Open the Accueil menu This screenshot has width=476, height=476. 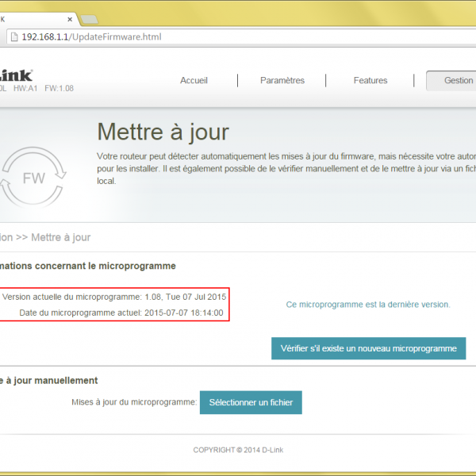click(x=194, y=80)
